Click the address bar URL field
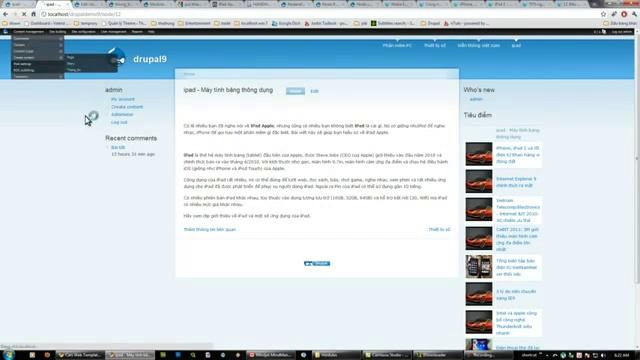This screenshot has height=360, width=640. (318, 14)
